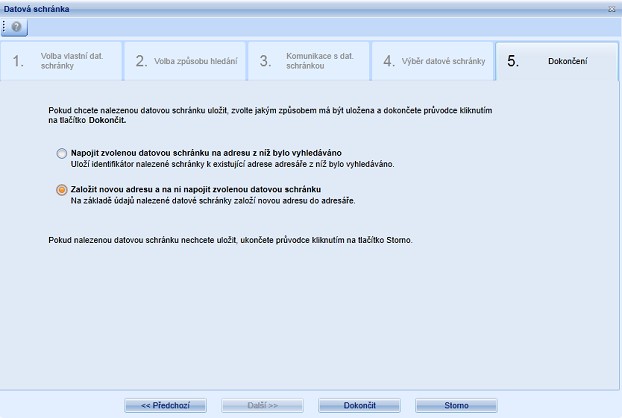The height and width of the screenshot is (418, 622).
Task: Open the help question mark icon
Action: pyautogui.click(x=16, y=27)
